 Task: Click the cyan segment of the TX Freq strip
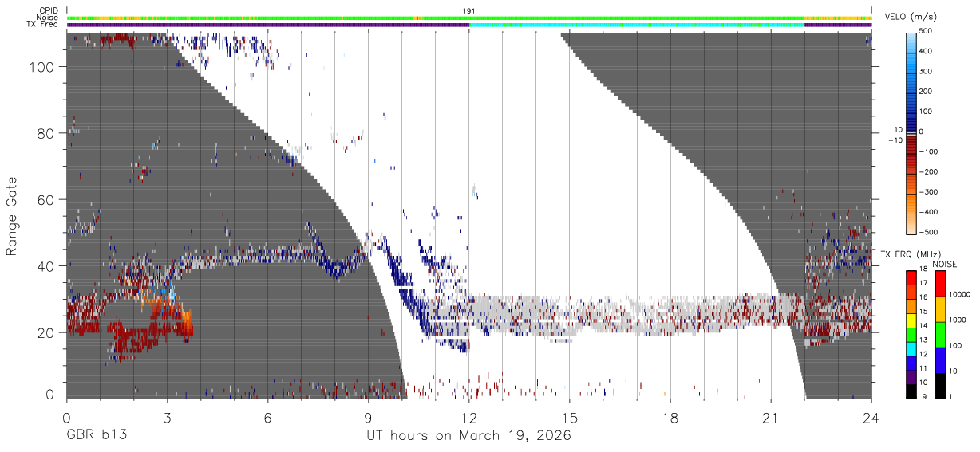point(637,25)
